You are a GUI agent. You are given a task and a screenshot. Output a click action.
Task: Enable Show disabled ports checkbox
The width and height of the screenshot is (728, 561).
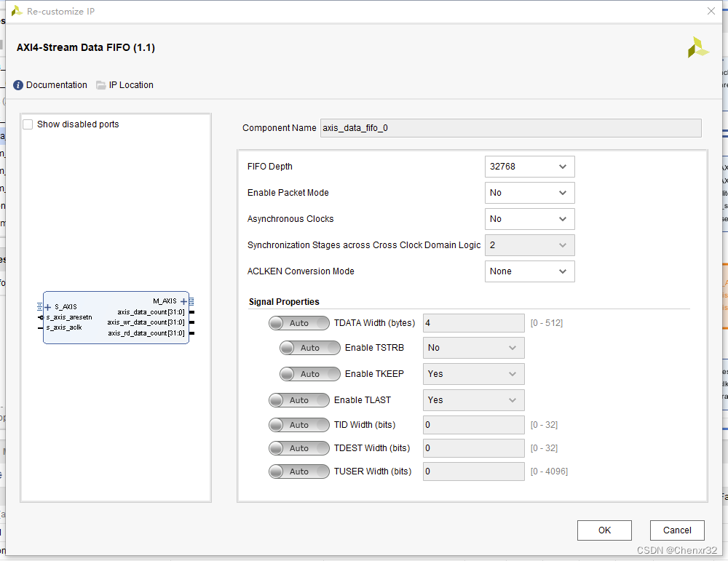pos(28,124)
